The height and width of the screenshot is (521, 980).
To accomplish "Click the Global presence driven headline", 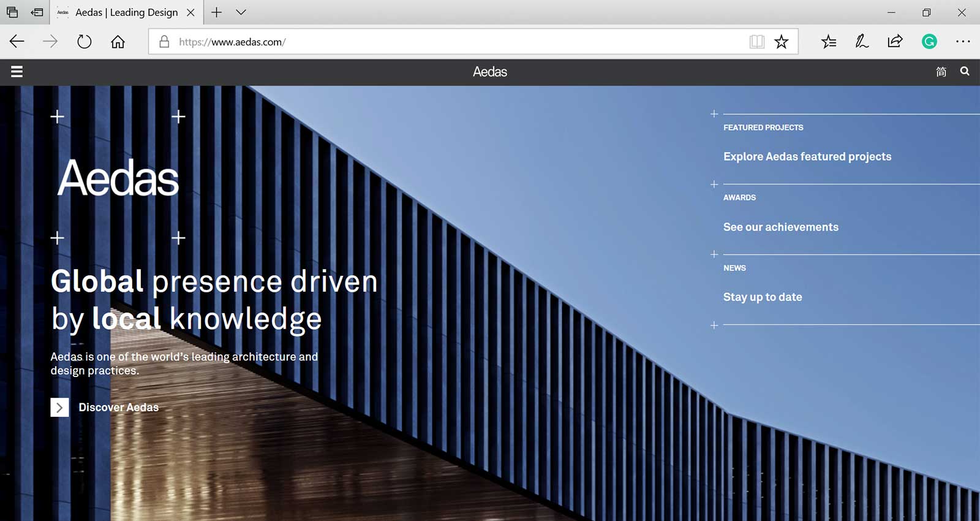I will pos(214,300).
